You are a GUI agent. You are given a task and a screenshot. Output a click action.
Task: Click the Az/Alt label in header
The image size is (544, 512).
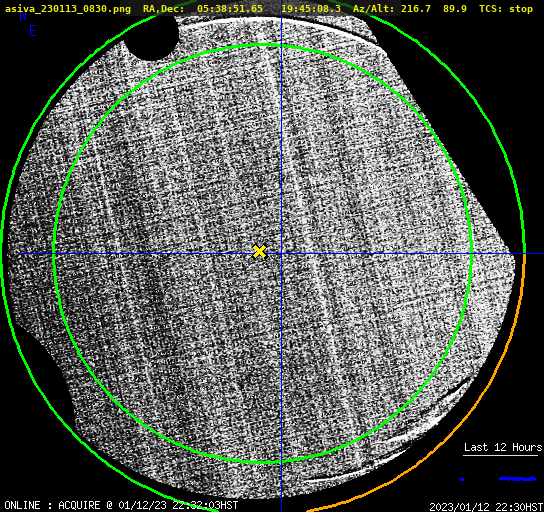coord(373,9)
